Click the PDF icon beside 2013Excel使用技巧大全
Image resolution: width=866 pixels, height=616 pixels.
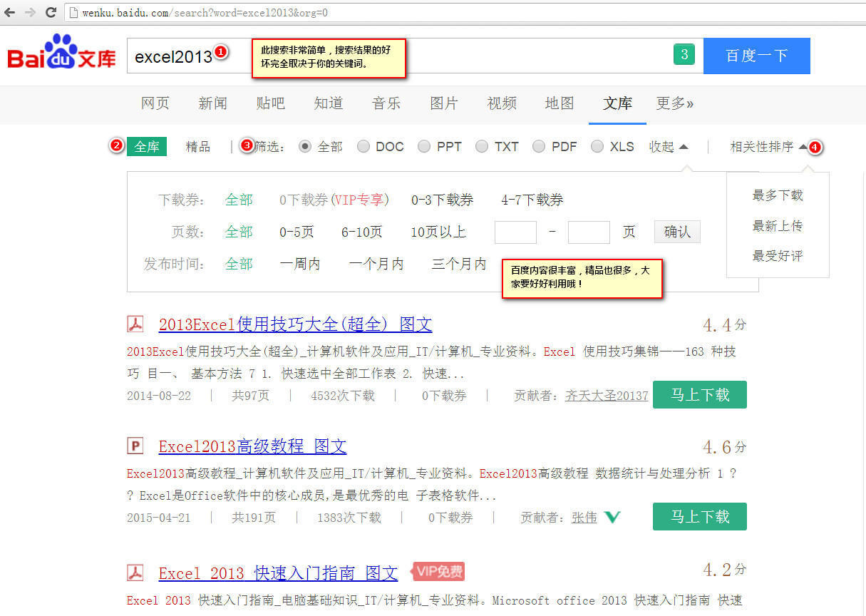[135, 324]
